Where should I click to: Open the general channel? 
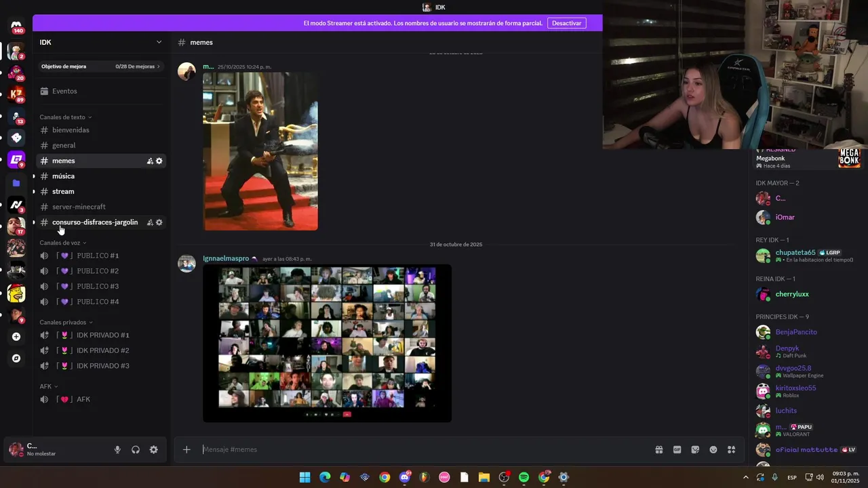click(102, 145)
